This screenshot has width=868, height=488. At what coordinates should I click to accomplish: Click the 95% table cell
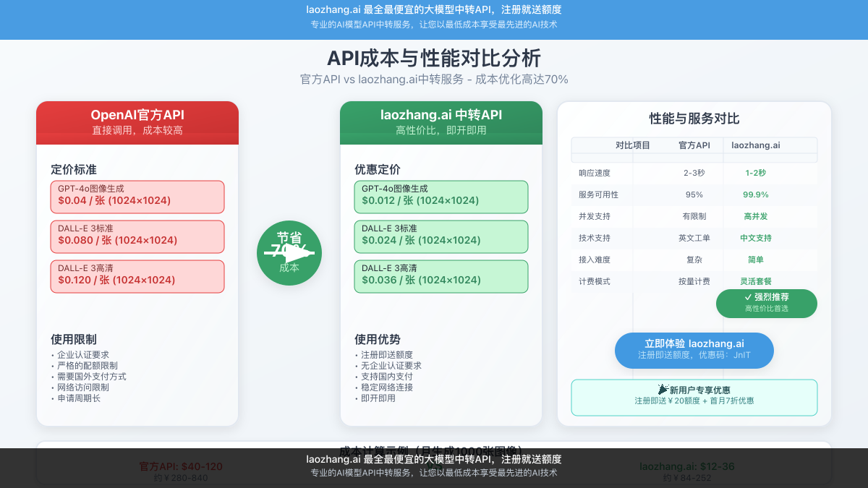point(694,194)
